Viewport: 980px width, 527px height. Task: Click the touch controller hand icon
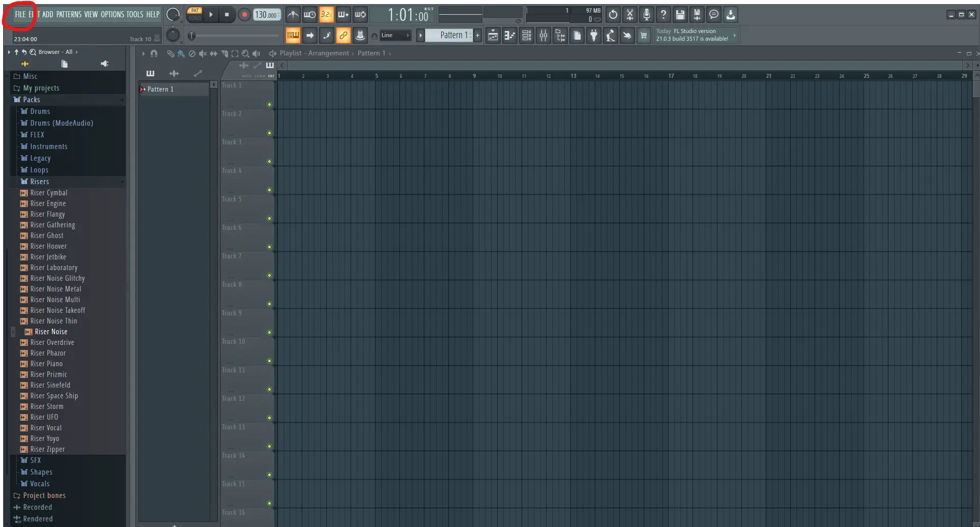pos(627,35)
